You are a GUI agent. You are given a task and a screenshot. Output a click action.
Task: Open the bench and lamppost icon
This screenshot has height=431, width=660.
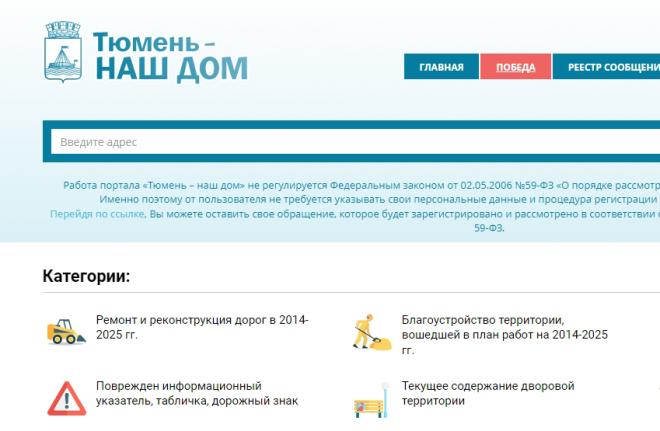point(369,403)
